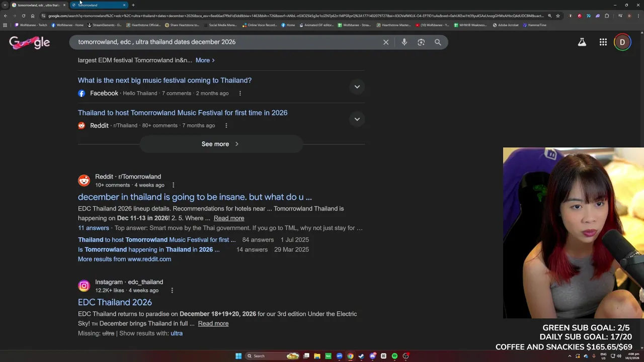
Task: Click the Chrome address bar URL
Action: (296, 16)
